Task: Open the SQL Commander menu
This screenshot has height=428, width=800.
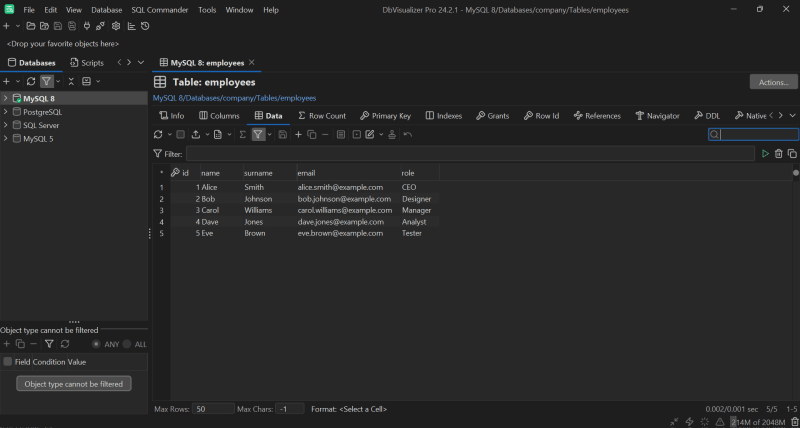Action: [x=160, y=9]
